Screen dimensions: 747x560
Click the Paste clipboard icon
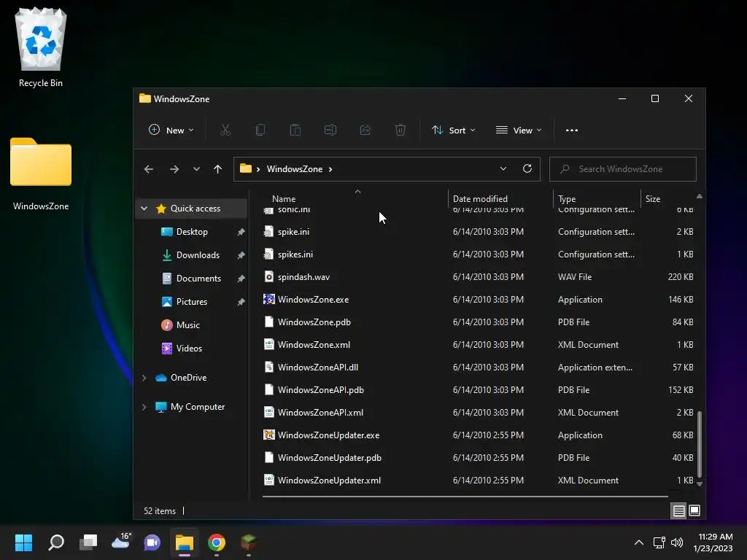295,130
